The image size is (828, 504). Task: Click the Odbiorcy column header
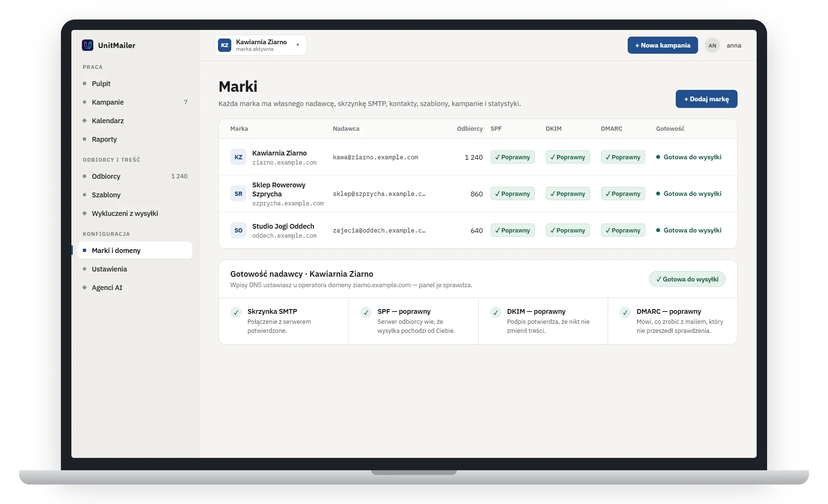click(470, 129)
